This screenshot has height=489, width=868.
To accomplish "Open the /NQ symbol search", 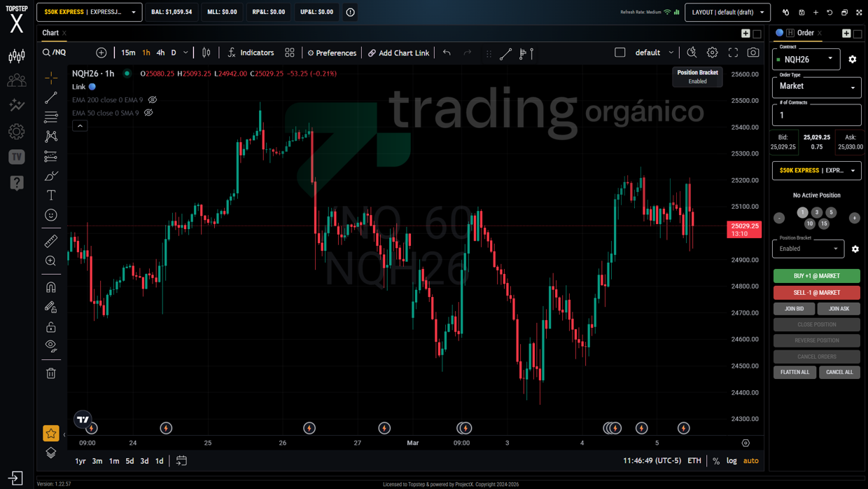I will tap(55, 53).
